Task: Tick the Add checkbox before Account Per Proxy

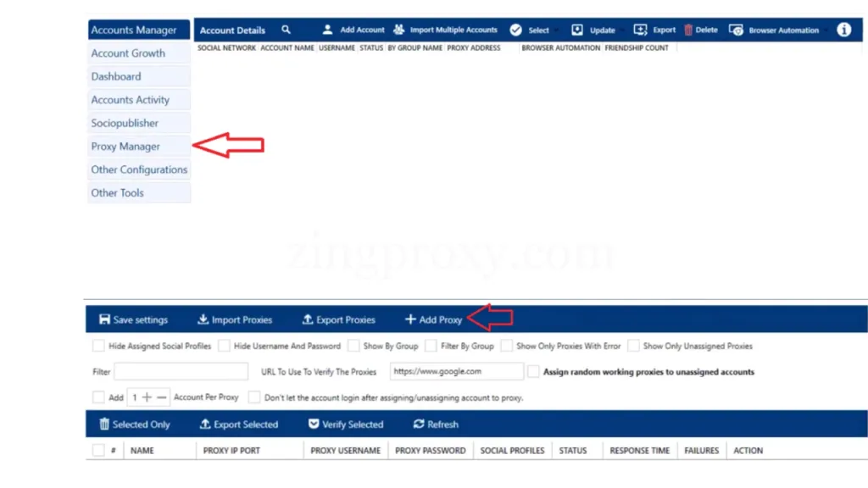Action: [98, 397]
